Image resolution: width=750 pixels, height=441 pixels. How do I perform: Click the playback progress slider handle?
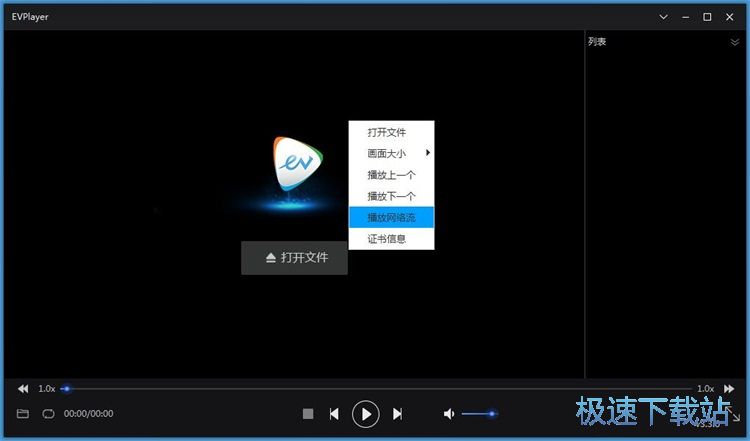pos(67,388)
